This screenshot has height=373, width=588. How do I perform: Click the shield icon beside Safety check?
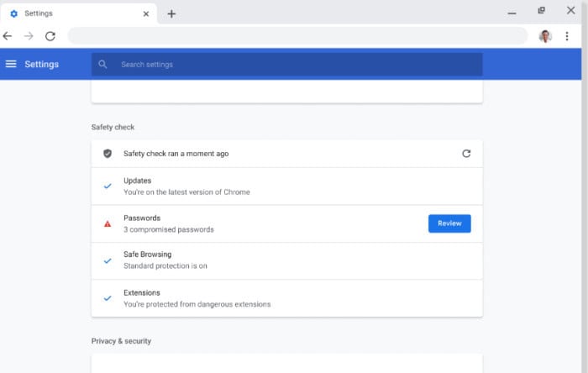pos(108,154)
